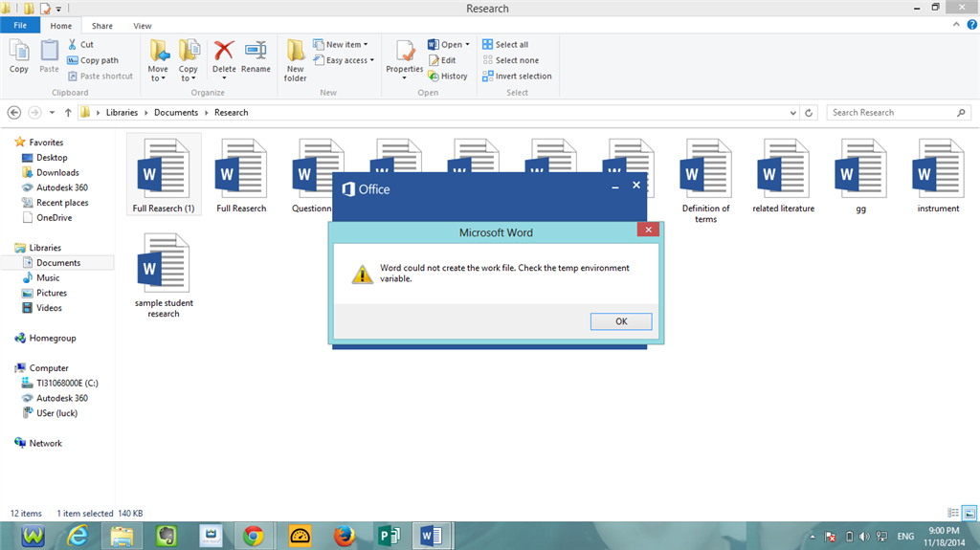
Task: Click Select all in the ribbon
Action: [505, 44]
